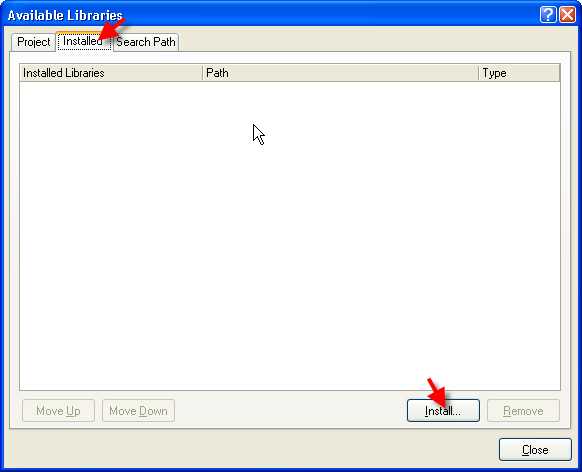Click divider between Path and Type headers
The height and width of the screenshot is (472, 582).
pos(478,73)
